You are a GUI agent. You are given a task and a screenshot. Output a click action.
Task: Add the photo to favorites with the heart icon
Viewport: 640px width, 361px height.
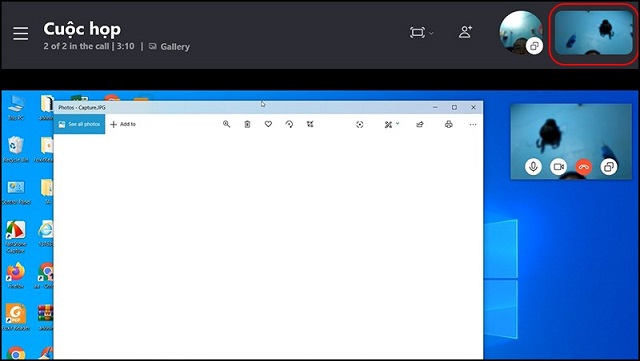pos(268,124)
